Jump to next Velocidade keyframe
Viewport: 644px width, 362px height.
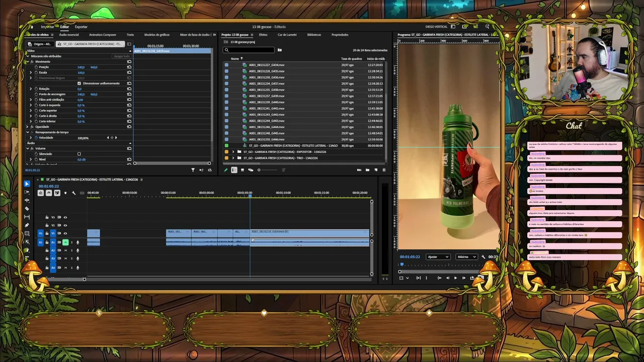[116, 138]
